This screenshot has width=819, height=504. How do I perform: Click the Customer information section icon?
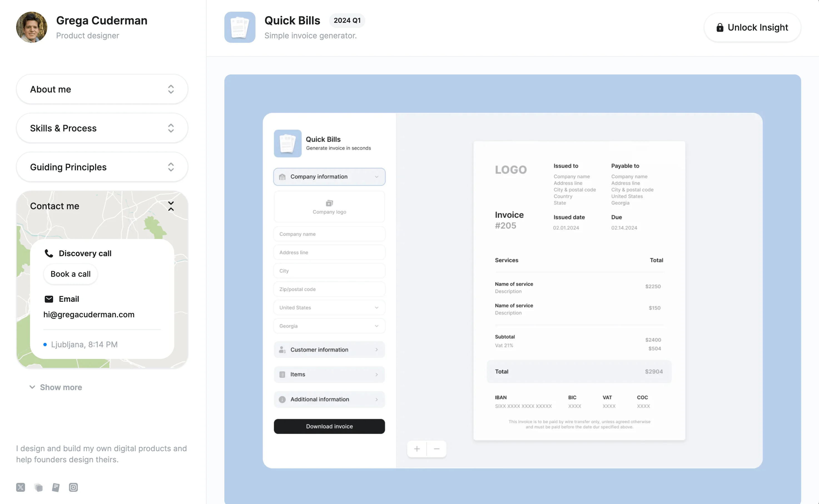282,349
